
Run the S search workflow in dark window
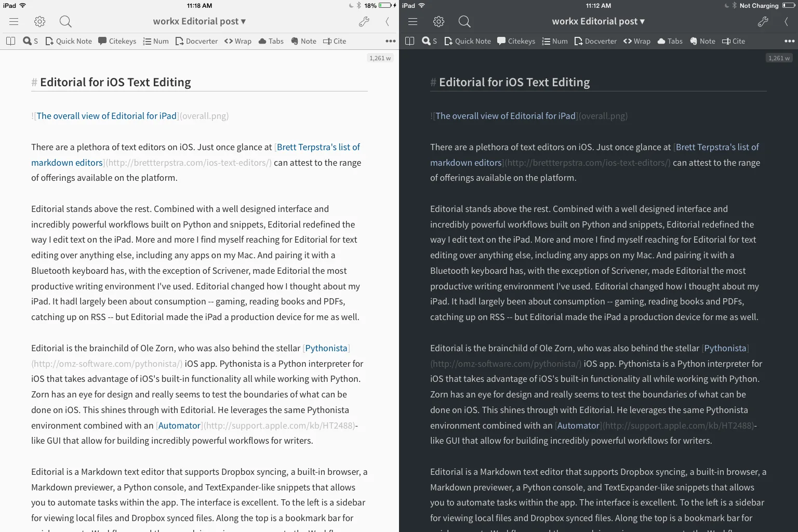click(x=430, y=41)
